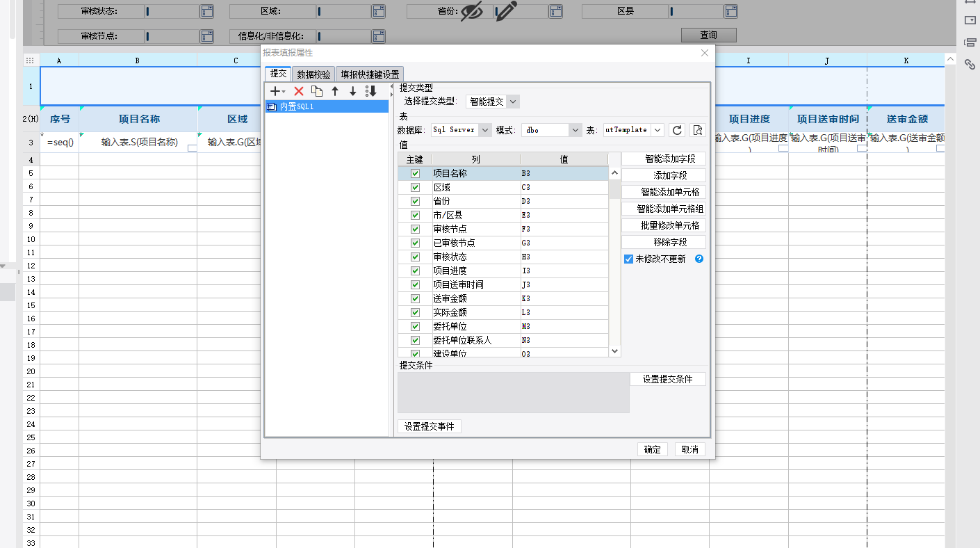Preview the selected database table
The height and width of the screenshot is (548, 980).
point(697,130)
